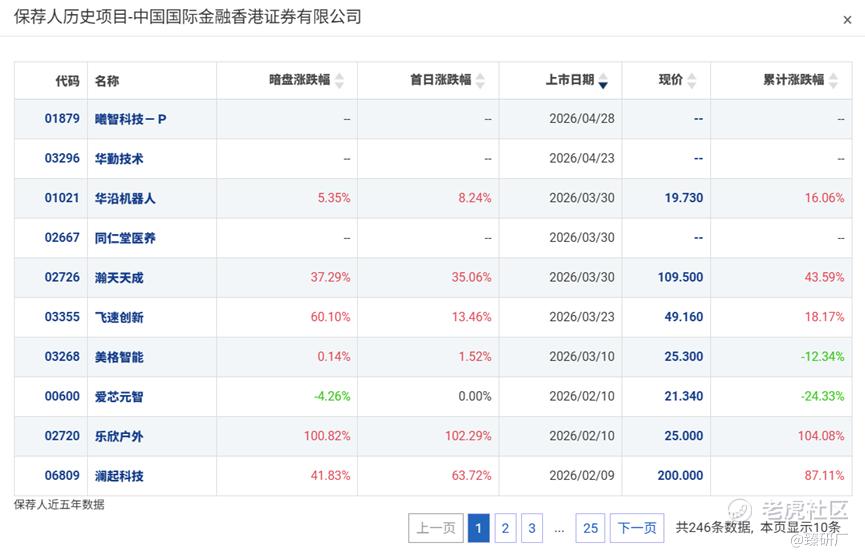Select cumulative change 18.17%
The height and width of the screenshot is (560, 865).
pyautogui.click(x=824, y=317)
